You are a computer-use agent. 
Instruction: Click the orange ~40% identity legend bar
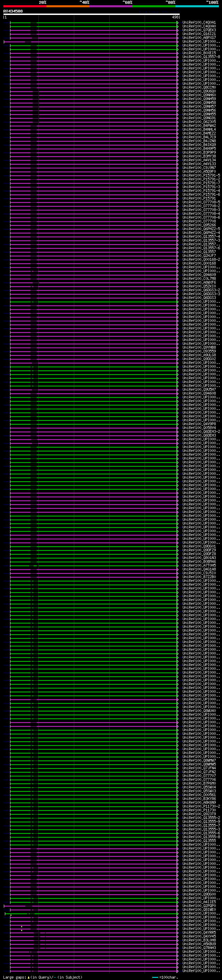click(x=68, y=6)
